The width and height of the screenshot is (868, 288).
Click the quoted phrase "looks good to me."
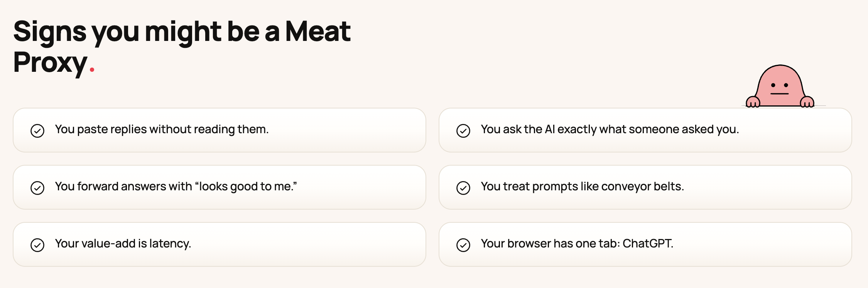point(246,186)
